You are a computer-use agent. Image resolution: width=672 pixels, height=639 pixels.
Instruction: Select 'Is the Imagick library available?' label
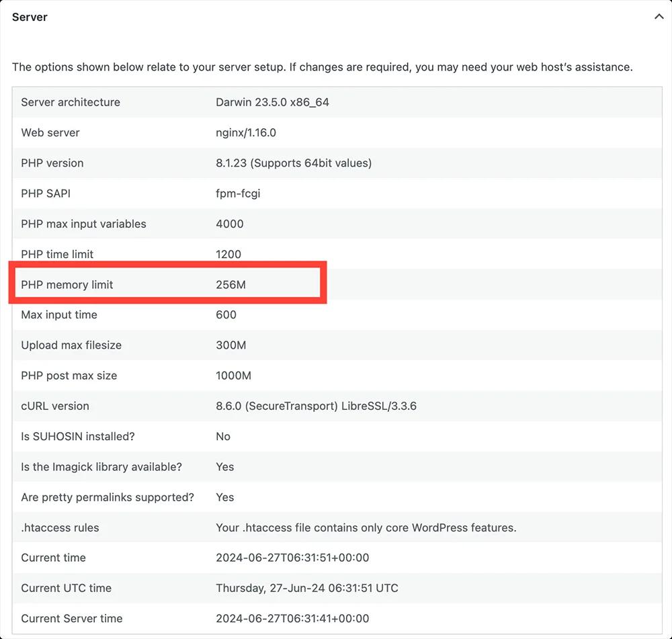pos(101,467)
